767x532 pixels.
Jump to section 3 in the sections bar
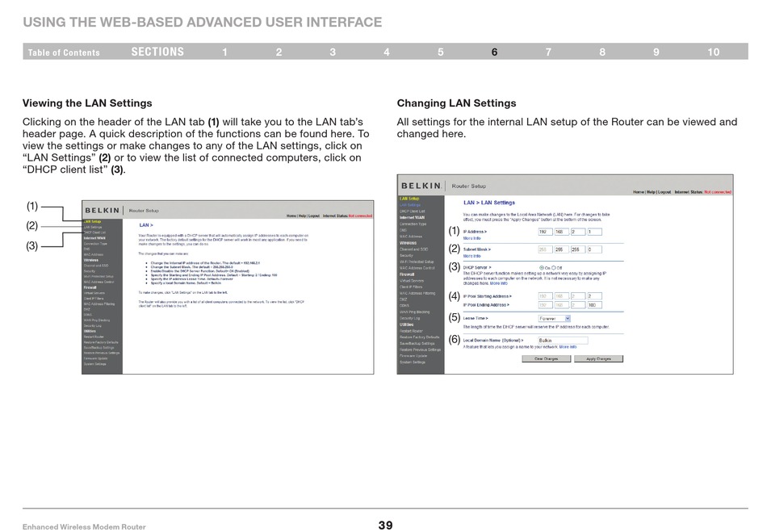(333, 52)
